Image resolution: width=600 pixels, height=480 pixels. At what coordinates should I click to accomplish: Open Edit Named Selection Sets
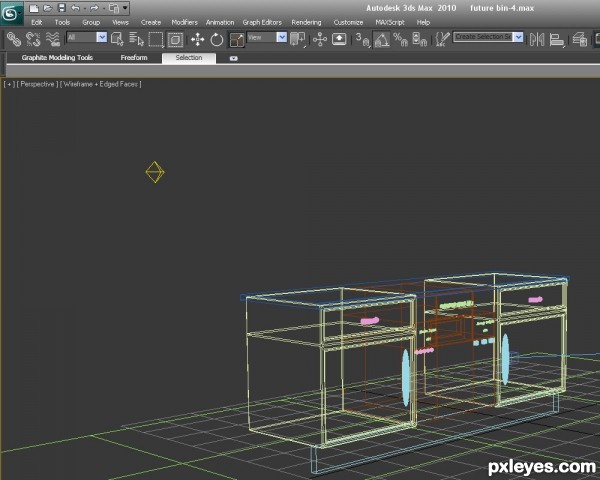pos(442,39)
